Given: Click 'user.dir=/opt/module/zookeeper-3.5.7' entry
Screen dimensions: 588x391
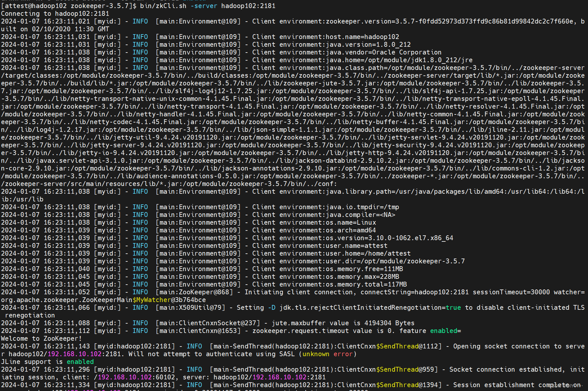Looking at the screenshot, I should tap(395, 261).
